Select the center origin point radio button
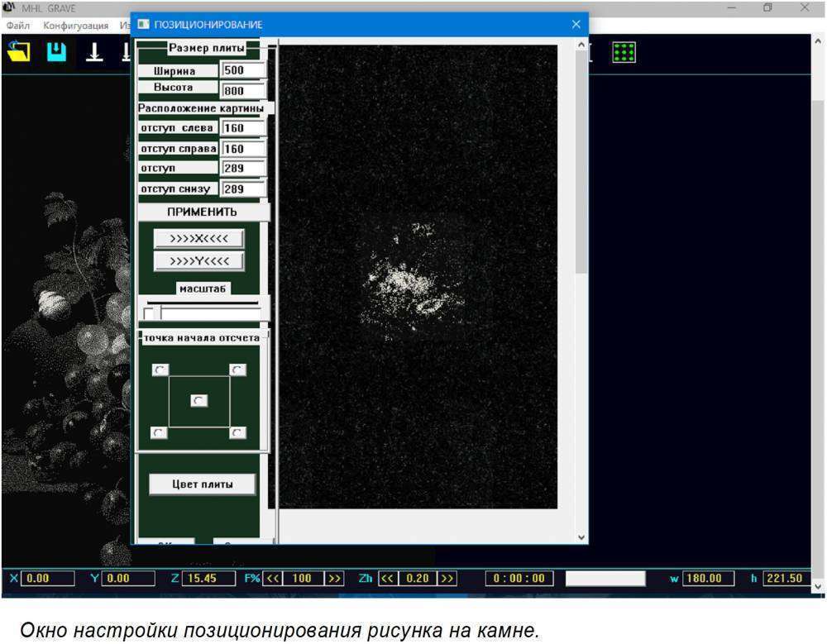The image size is (827, 644). 199,400
